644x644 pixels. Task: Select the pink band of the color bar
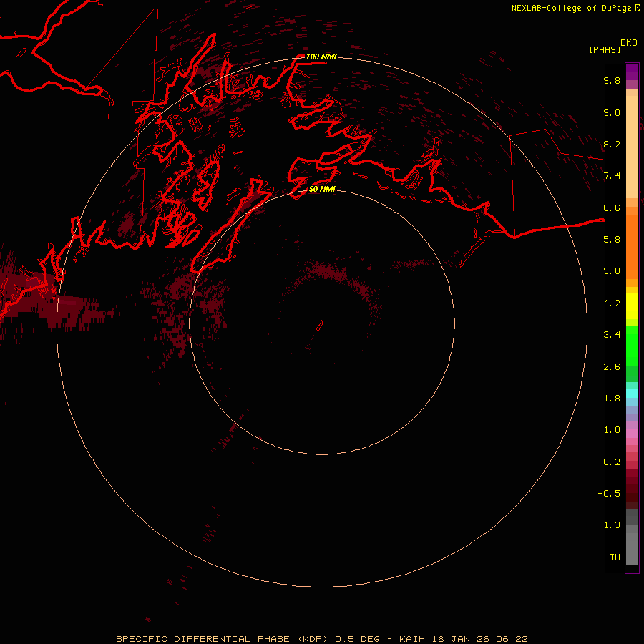click(x=632, y=434)
